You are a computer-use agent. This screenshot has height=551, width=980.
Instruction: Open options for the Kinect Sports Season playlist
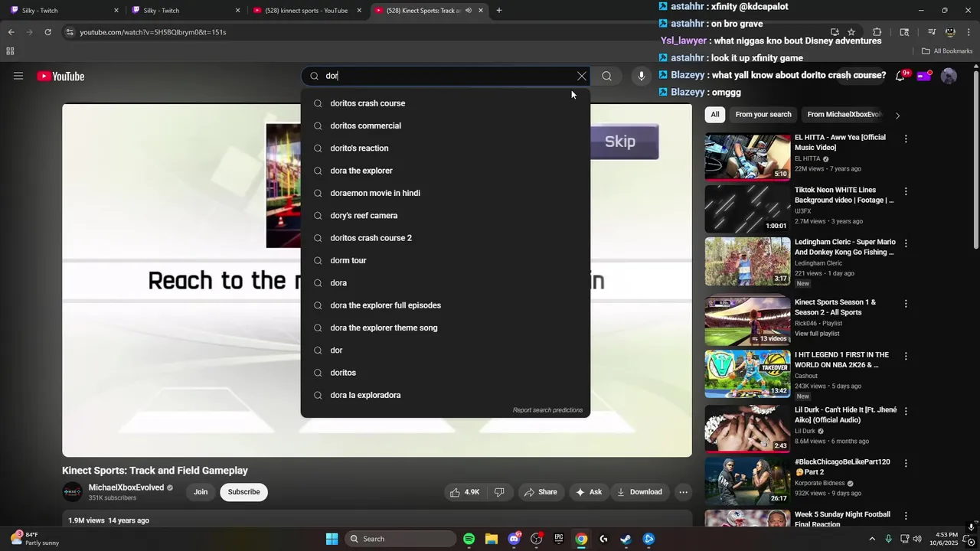pyautogui.click(x=906, y=304)
